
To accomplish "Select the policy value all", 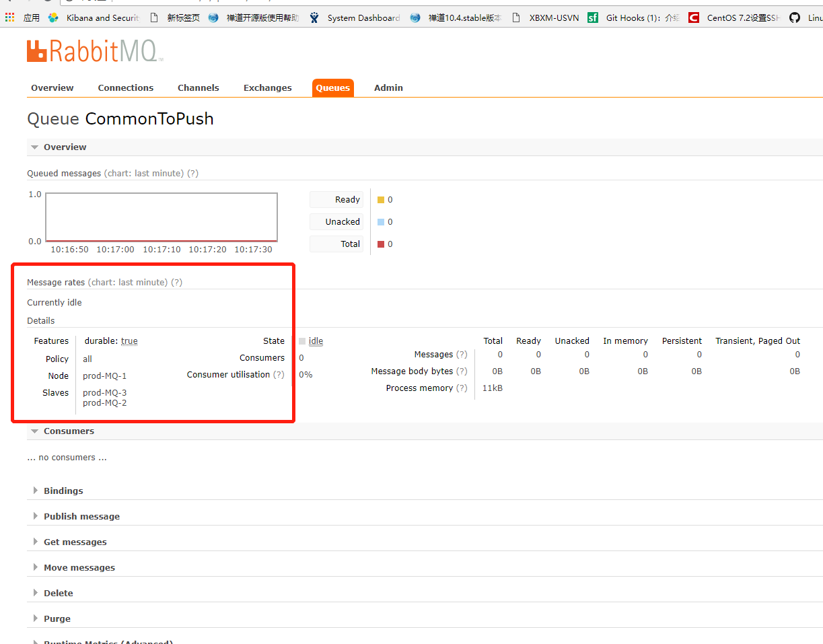I will 87,359.
